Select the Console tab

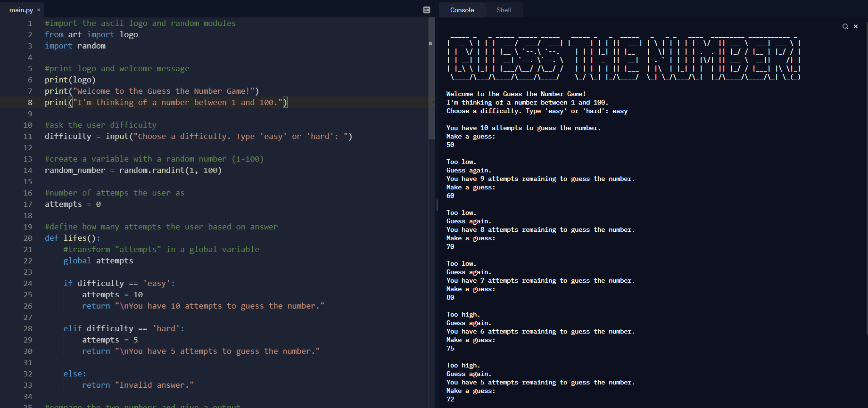pyautogui.click(x=462, y=10)
